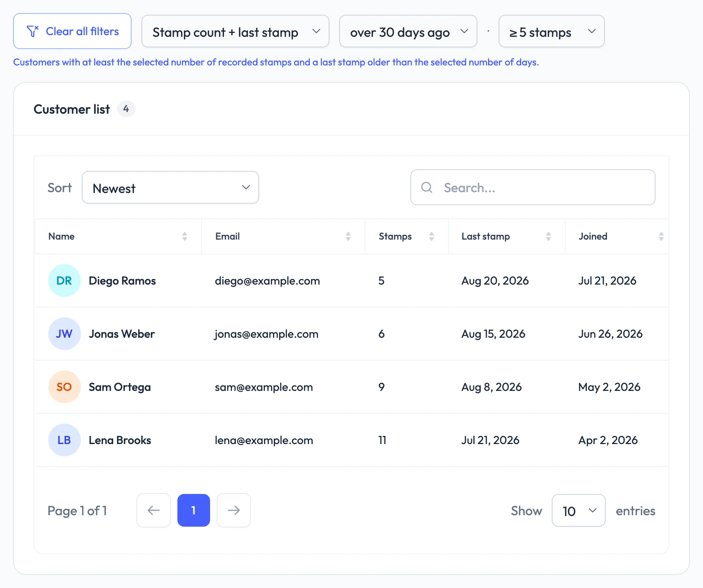Click the Aug 15, 2026 last stamp date
This screenshot has width=703, height=588.
tap(493, 334)
